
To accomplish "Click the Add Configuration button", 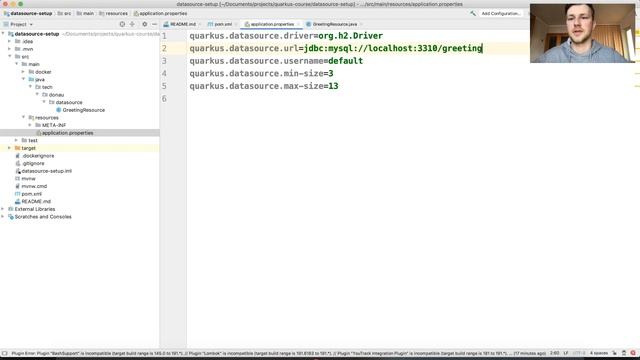I will 500,13.
